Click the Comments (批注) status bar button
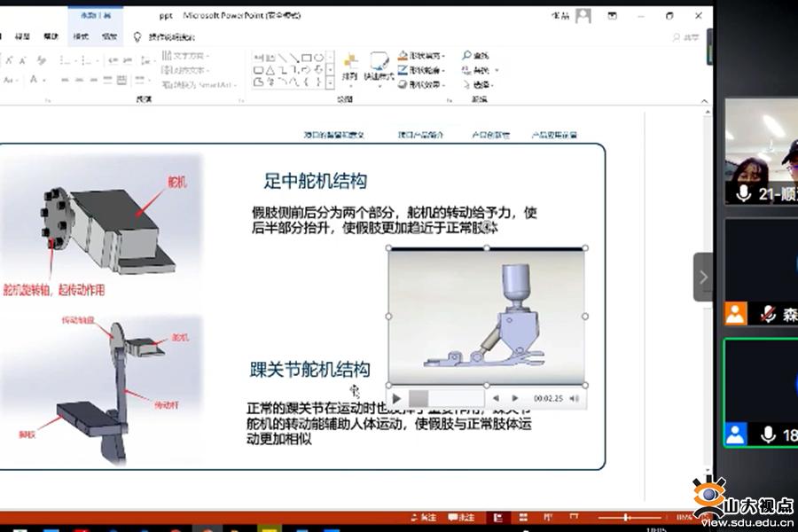Image resolution: width=798 pixels, height=532 pixels. (462, 517)
